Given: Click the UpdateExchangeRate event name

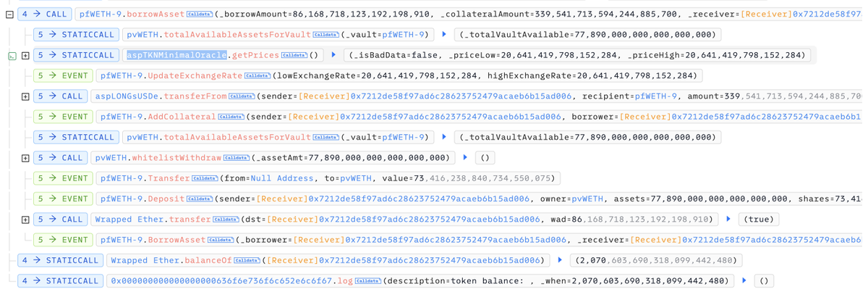Looking at the screenshot, I should pyautogui.click(x=195, y=75).
